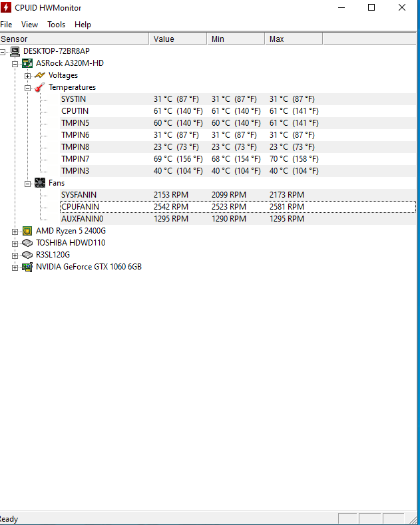Screen dimensions: 420x525
Task: Select the AMD Ryzen 5 2400G label
Action: (x=71, y=231)
